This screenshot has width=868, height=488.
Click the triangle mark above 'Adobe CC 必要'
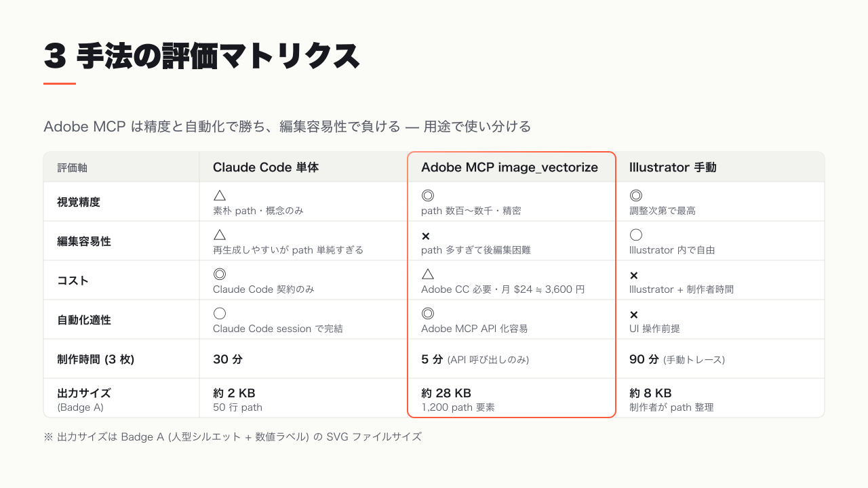click(x=427, y=274)
